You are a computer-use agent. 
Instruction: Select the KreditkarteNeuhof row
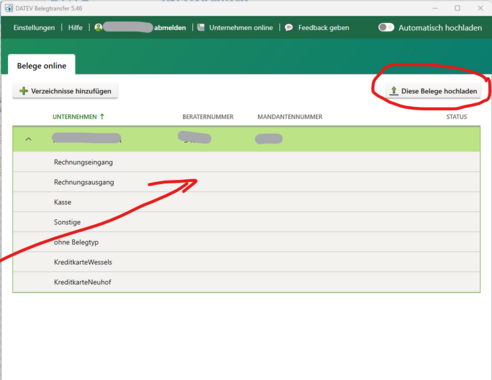coord(246,282)
